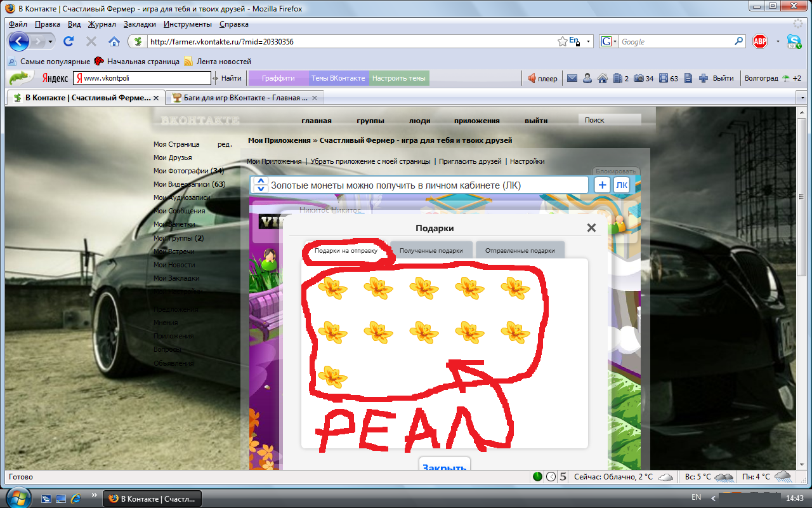
Task: Close the Баги для игр ВКонтакте tab
Action: pos(315,98)
